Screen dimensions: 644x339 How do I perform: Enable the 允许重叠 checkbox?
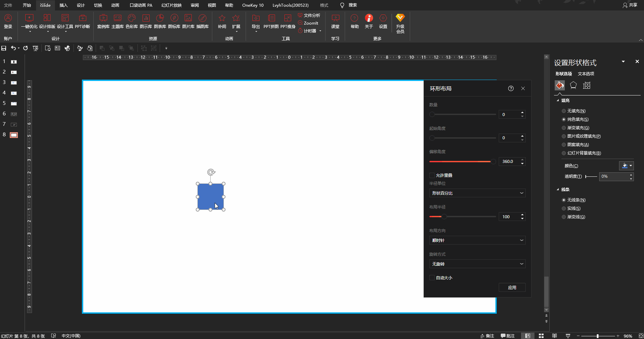[432, 175]
